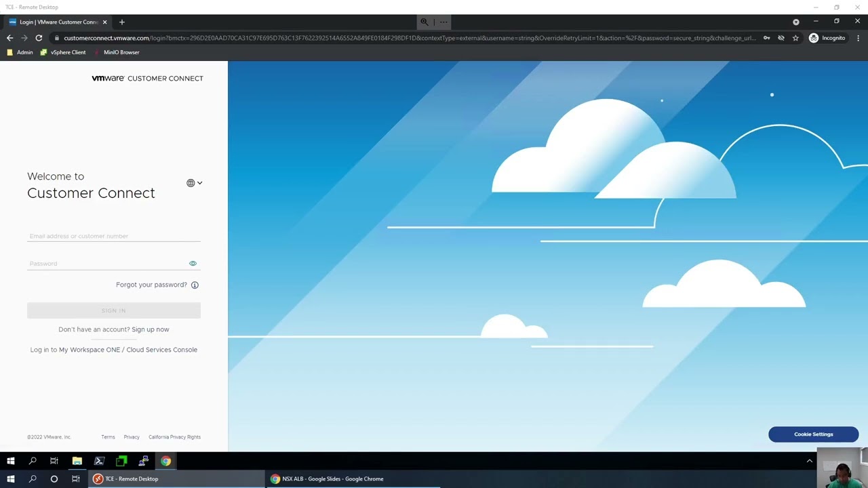This screenshot has width=868, height=488.
Task: Click the saved passwords key icon
Action: point(766,38)
